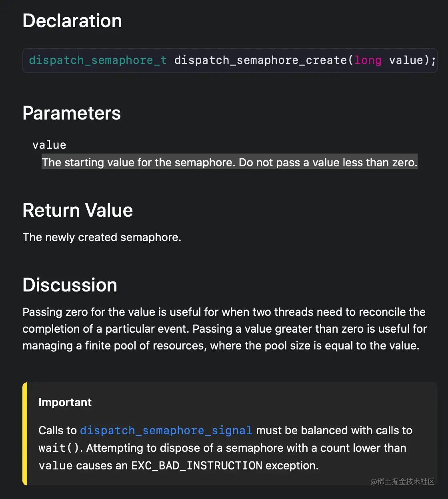Click the long keyword in declaration
Screen dimensions: 448x499
[x=368, y=60]
